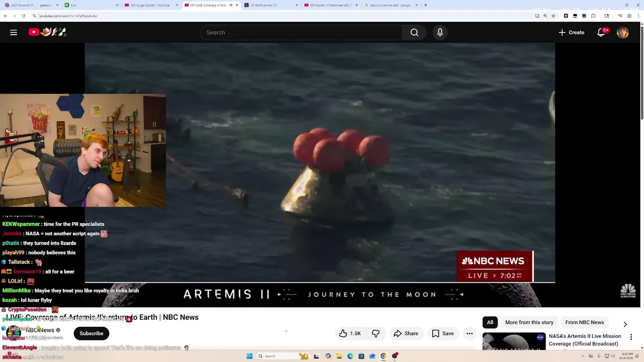The image size is (644, 362).
Task: Open the Chrome zoom indicator
Action: pos(545,16)
